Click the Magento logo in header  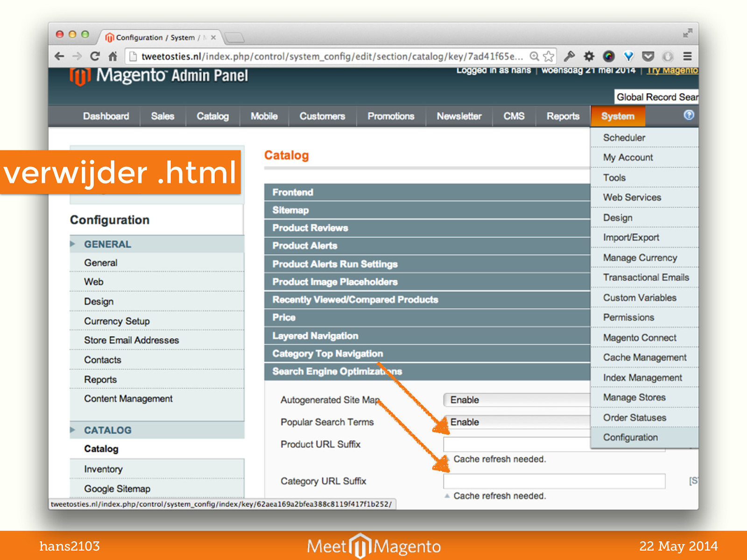[159, 76]
